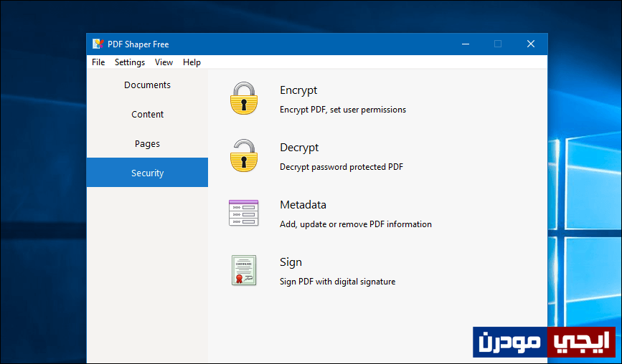Click the Metadata form icon

coord(244,213)
